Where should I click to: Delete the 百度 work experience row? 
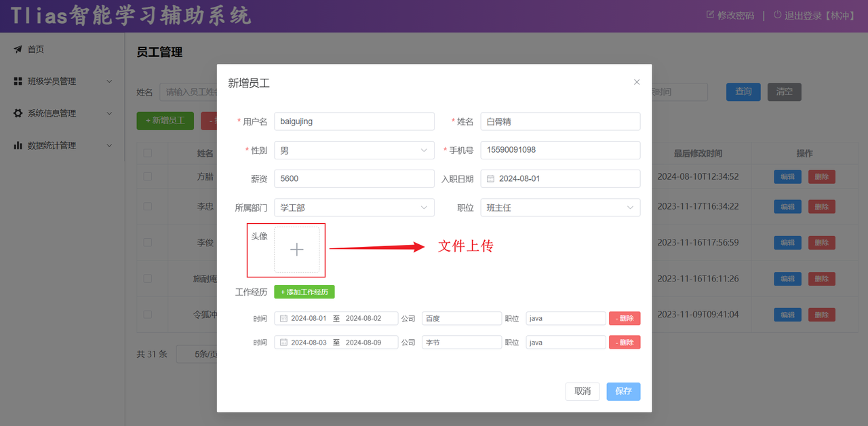pyautogui.click(x=624, y=318)
